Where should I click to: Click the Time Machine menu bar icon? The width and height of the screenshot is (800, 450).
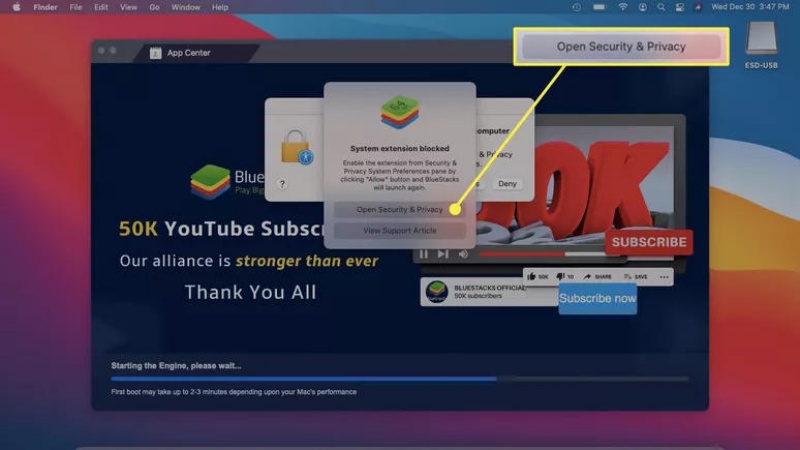pos(577,7)
